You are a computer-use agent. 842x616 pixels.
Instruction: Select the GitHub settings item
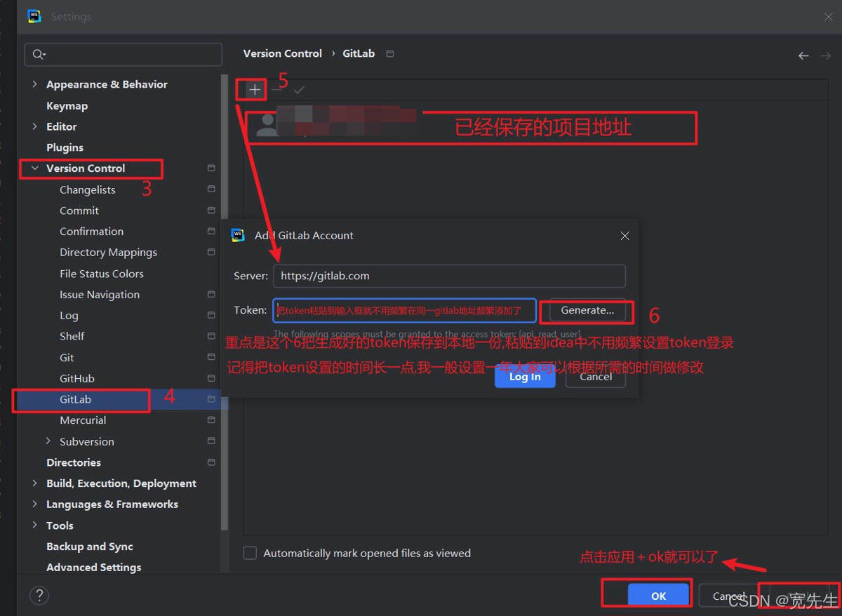coord(77,378)
